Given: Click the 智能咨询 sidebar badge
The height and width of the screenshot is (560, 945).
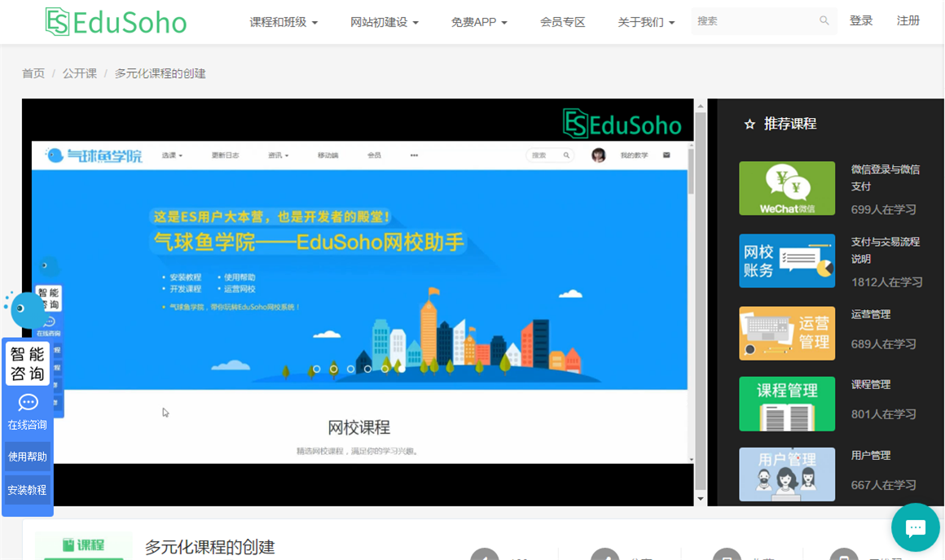Looking at the screenshot, I should click(27, 364).
